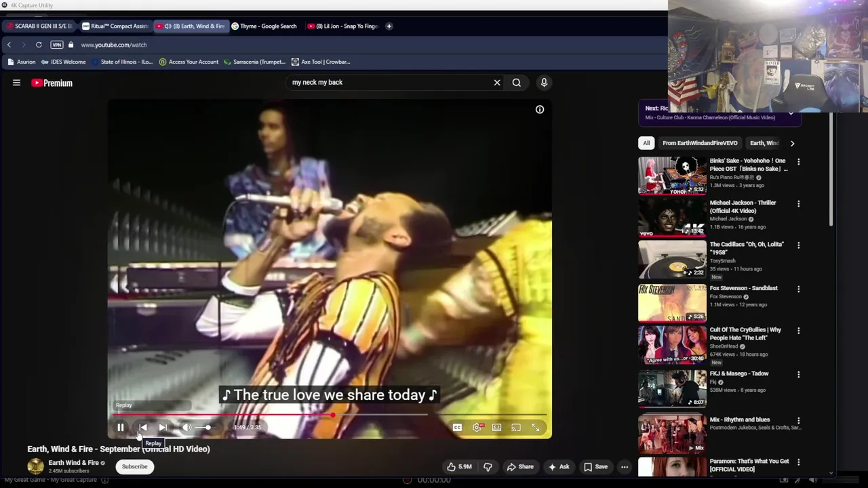This screenshot has width=868, height=488.
Task: Open options menu for Binks' Sake video
Action: coord(798,162)
